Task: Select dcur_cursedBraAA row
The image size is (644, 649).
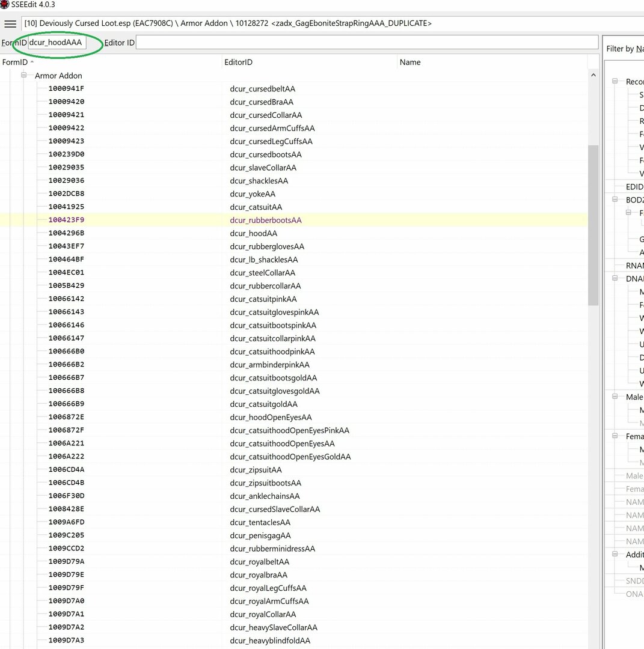Action: click(294, 102)
